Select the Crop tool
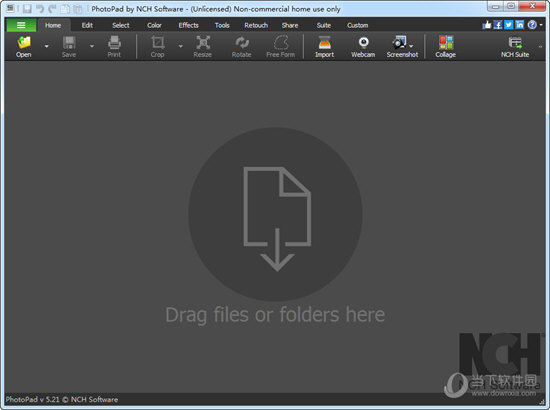This screenshot has width=550, height=410. tap(157, 46)
